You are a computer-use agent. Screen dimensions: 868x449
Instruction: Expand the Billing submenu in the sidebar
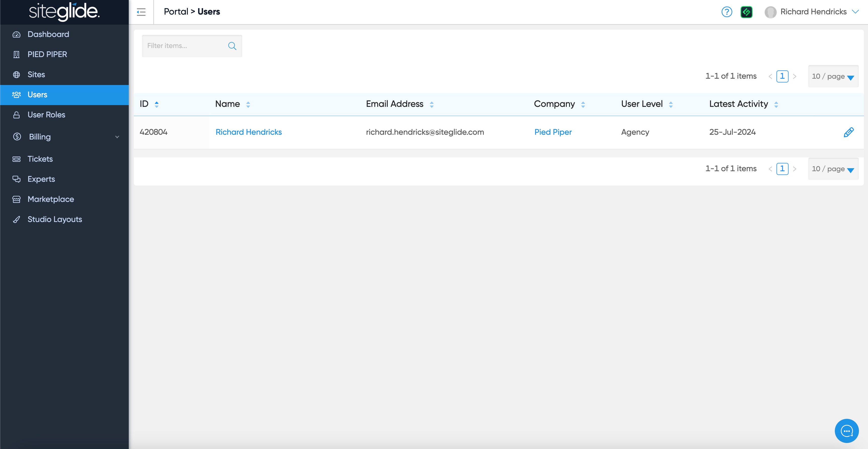click(x=117, y=137)
